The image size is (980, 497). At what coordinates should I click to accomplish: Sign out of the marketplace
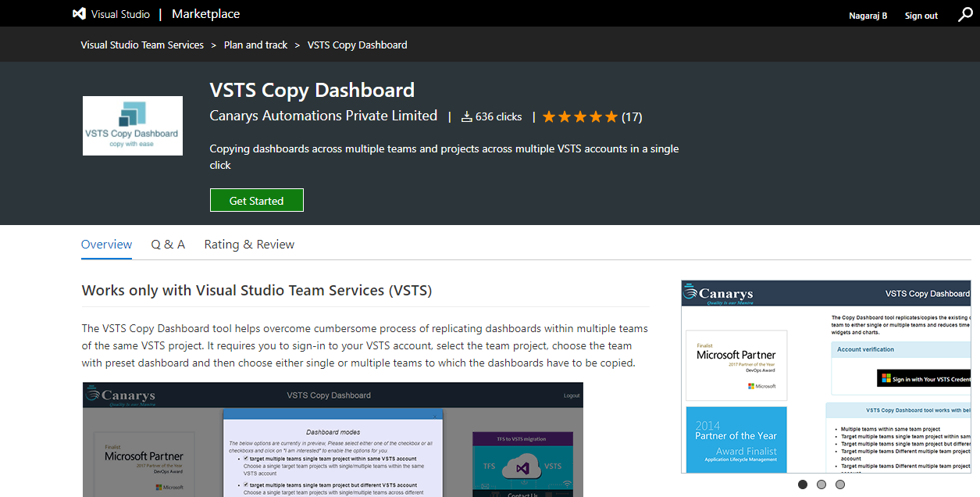click(921, 15)
